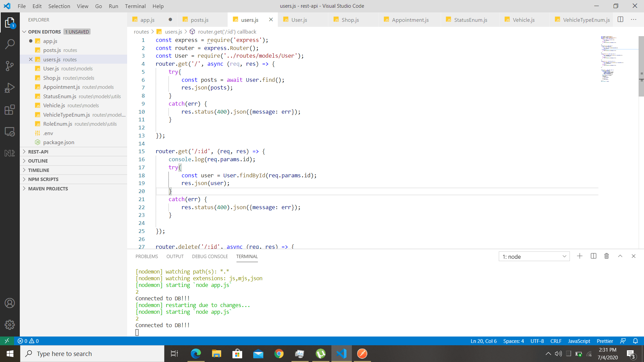The width and height of the screenshot is (644, 362).
Task: Switch to the Appointment.js editor tab
Action: pyautogui.click(x=410, y=20)
